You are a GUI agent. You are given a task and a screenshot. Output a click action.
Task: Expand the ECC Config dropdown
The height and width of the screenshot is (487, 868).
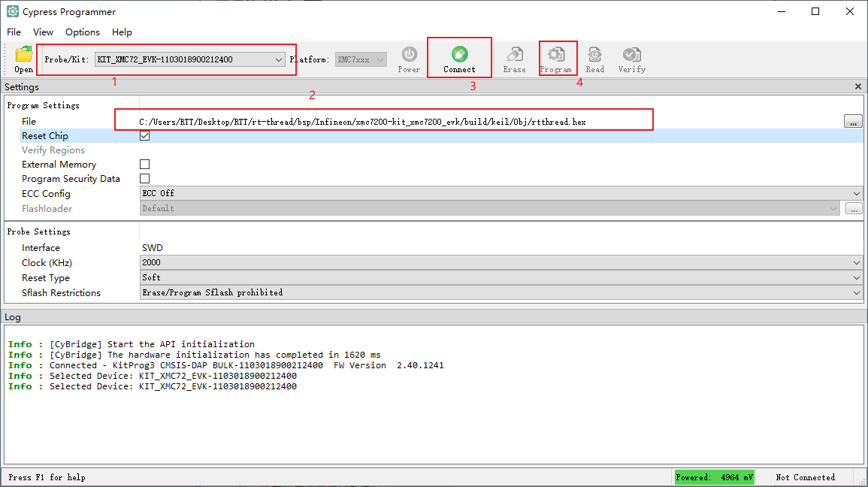[501, 194]
